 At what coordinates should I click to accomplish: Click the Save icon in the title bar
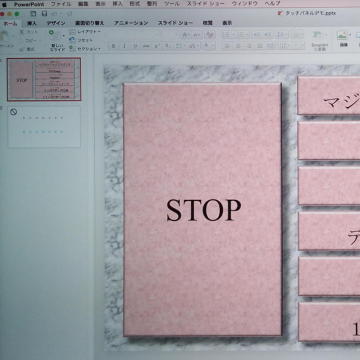pos(44,14)
